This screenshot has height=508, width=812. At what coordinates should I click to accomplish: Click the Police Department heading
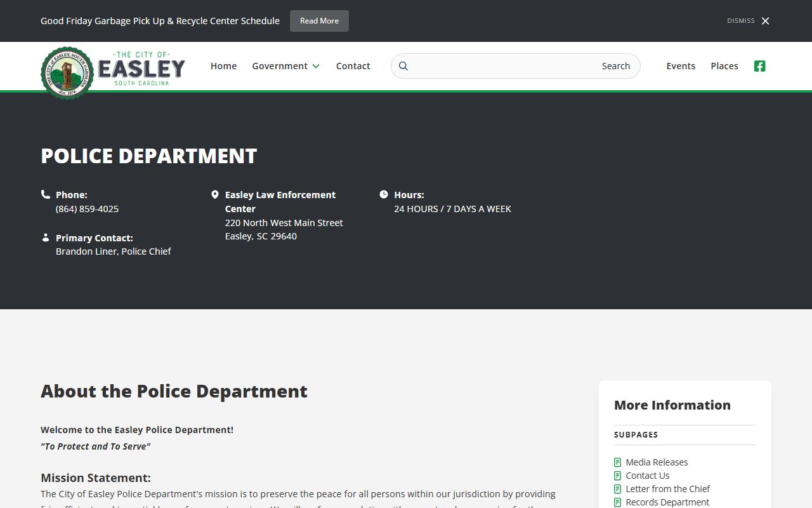[x=149, y=156]
